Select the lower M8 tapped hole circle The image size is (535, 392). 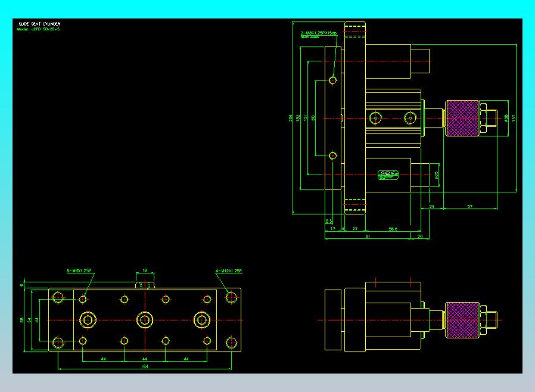(333, 155)
